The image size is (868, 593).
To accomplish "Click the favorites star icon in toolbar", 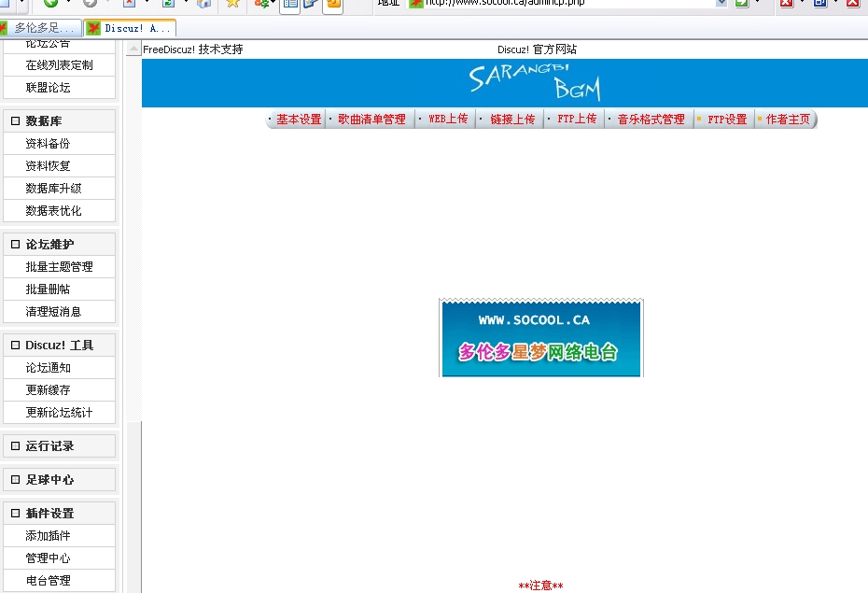I will point(232,3).
